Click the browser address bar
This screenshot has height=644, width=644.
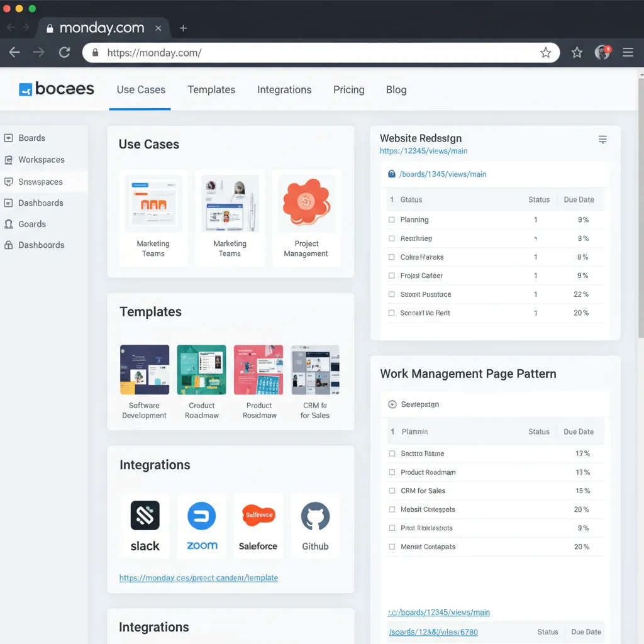pos(314,52)
